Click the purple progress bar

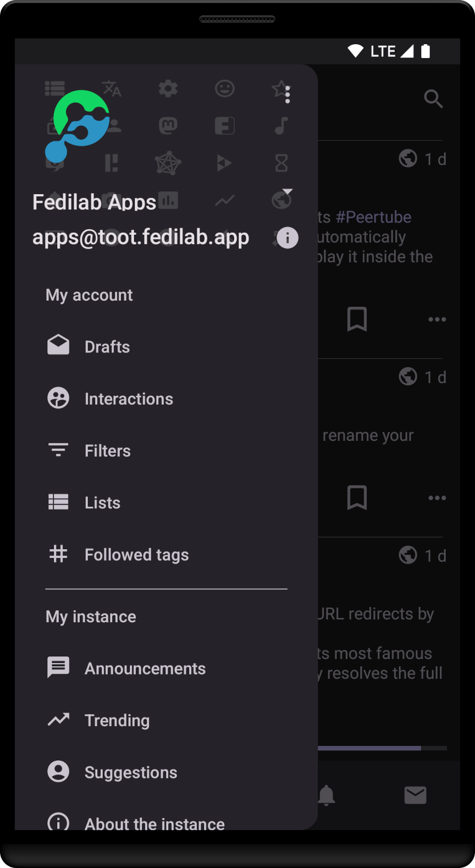[369, 748]
